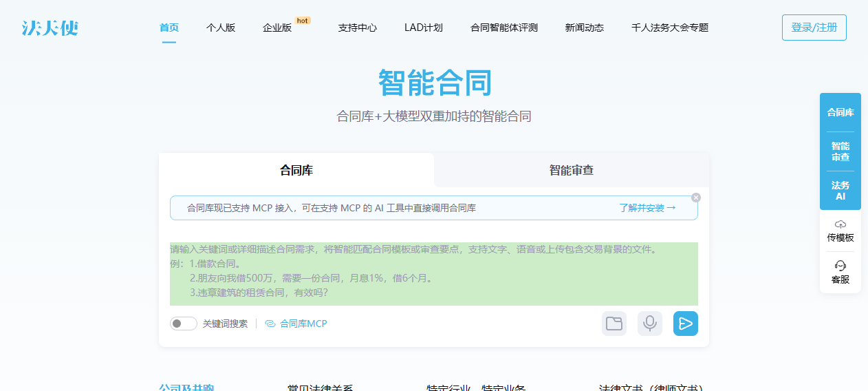Click the 合同库MCP text link
The height and width of the screenshot is (391, 868).
click(x=303, y=324)
